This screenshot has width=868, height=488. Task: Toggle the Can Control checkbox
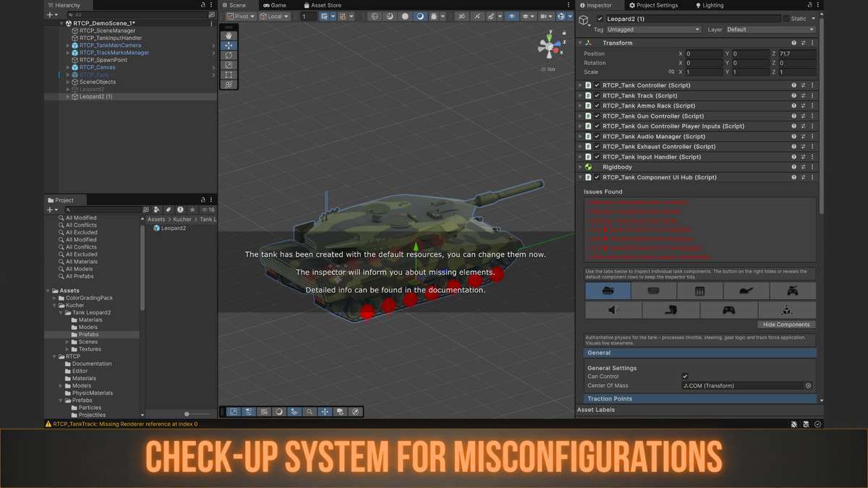click(x=685, y=376)
